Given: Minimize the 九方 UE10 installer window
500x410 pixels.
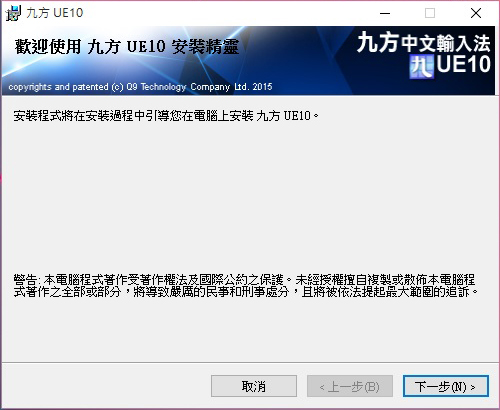Looking at the screenshot, I should coord(385,13).
